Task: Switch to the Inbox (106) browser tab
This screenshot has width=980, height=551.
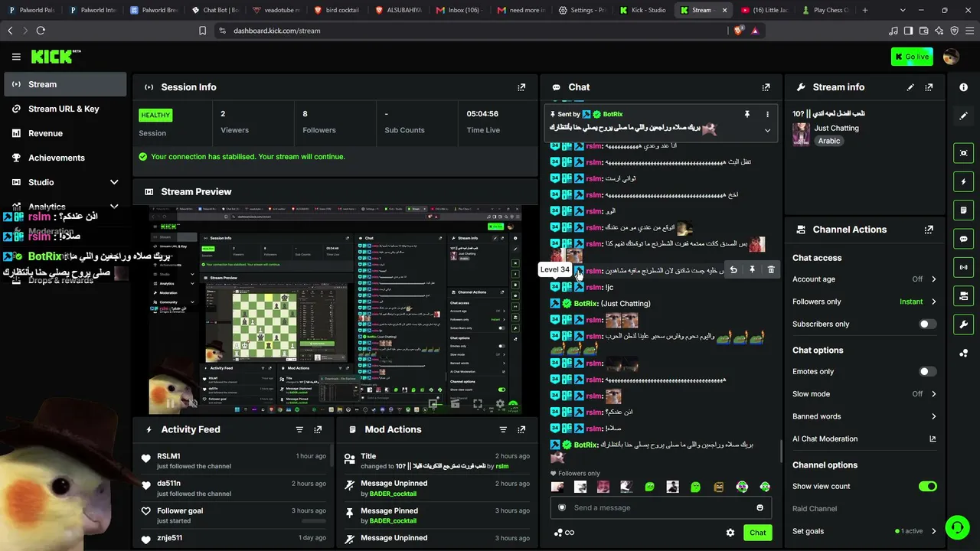Action: [x=459, y=10]
